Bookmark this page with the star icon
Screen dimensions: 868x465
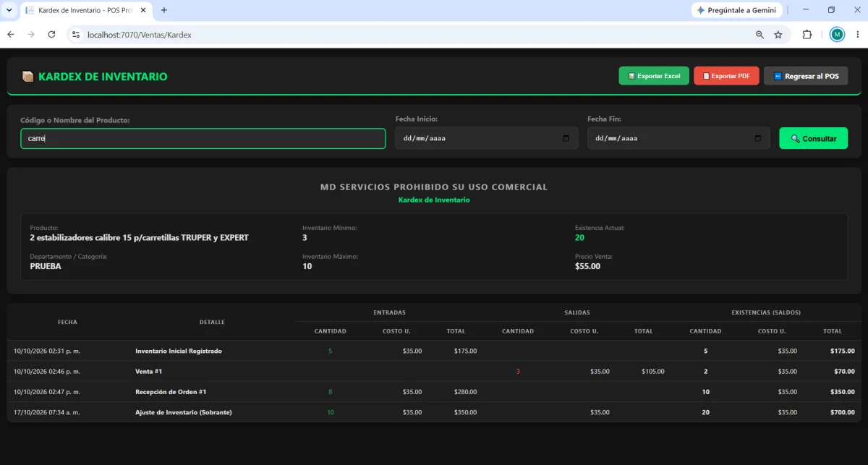(x=778, y=34)
